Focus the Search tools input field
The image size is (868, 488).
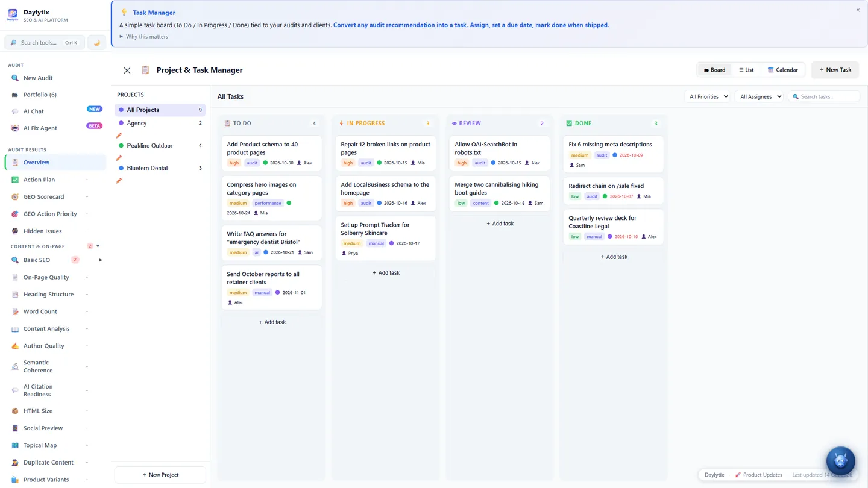(45, 43)
